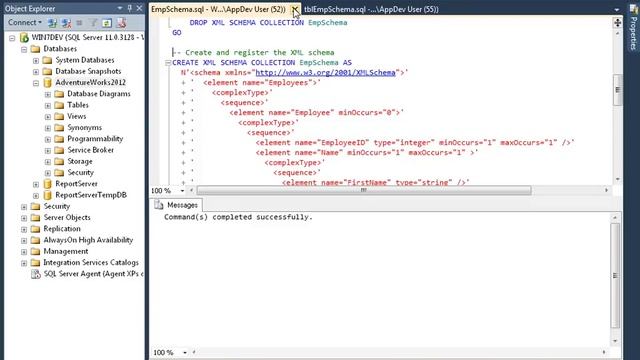The image size is (640, 360).
Task: Switch to the EmpSchema.sql tab
Action: 218,9
